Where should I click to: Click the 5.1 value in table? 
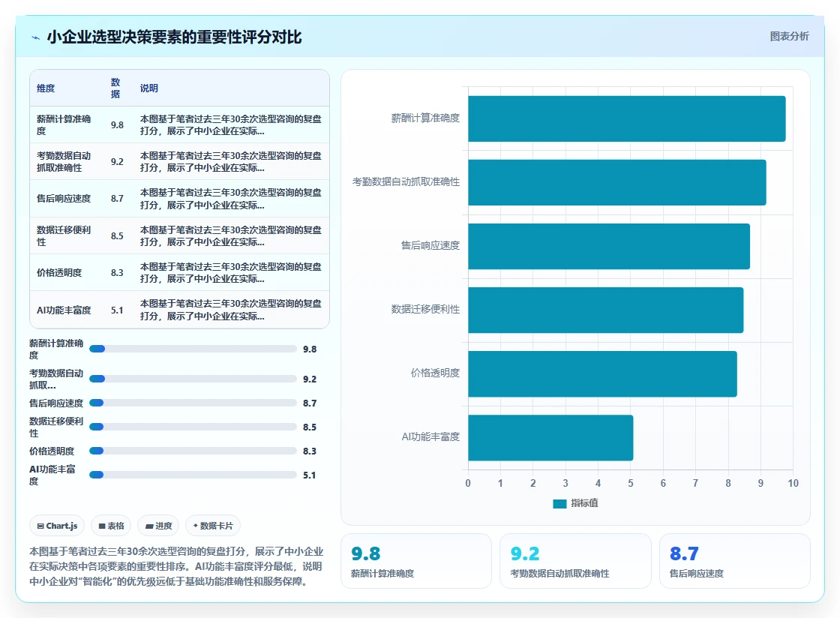pyautogui.click(x=117, y=310)
